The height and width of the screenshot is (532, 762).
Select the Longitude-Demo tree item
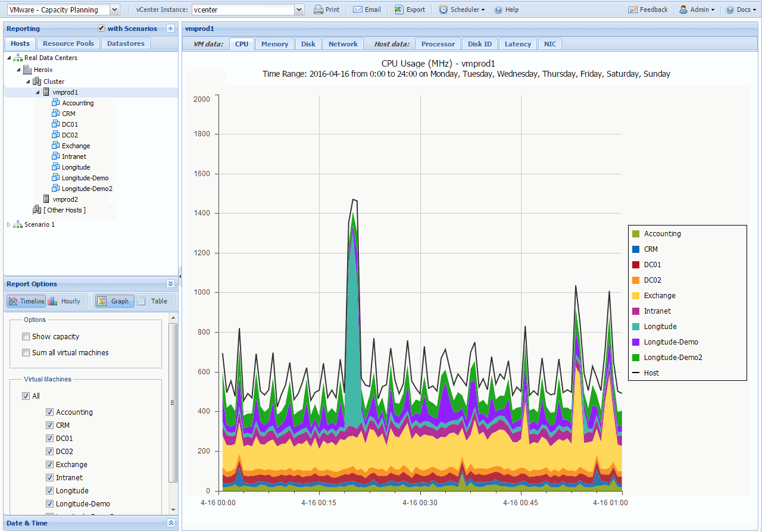tap(85, 178)
